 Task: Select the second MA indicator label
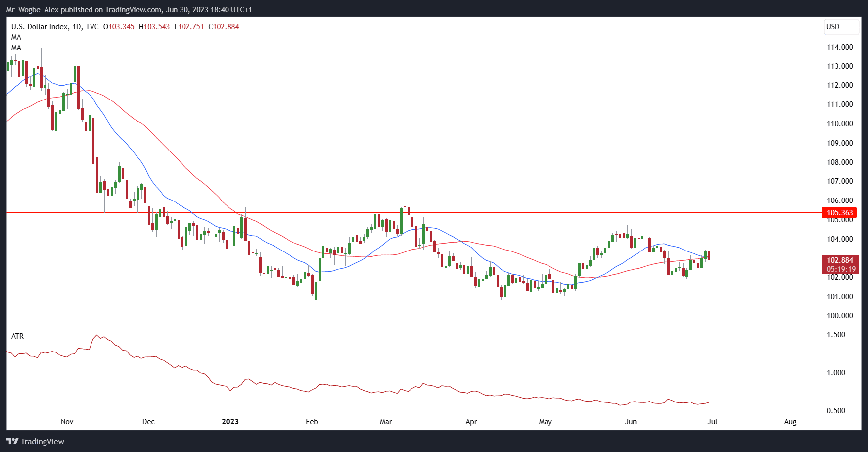coord(16,48)
